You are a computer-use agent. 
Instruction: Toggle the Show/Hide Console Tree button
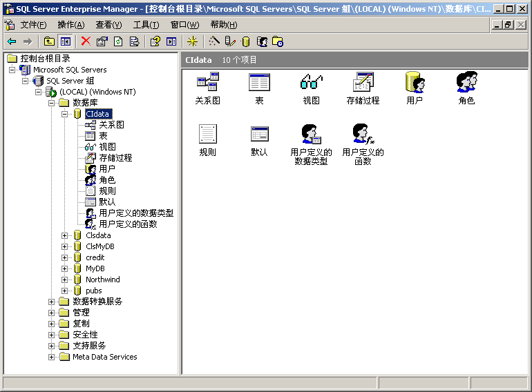pos(66,41)
